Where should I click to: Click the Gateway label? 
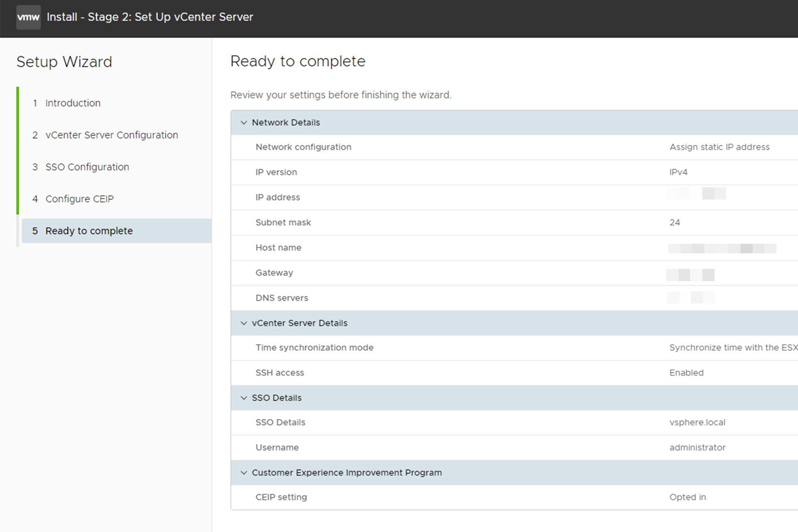(274, 273)
